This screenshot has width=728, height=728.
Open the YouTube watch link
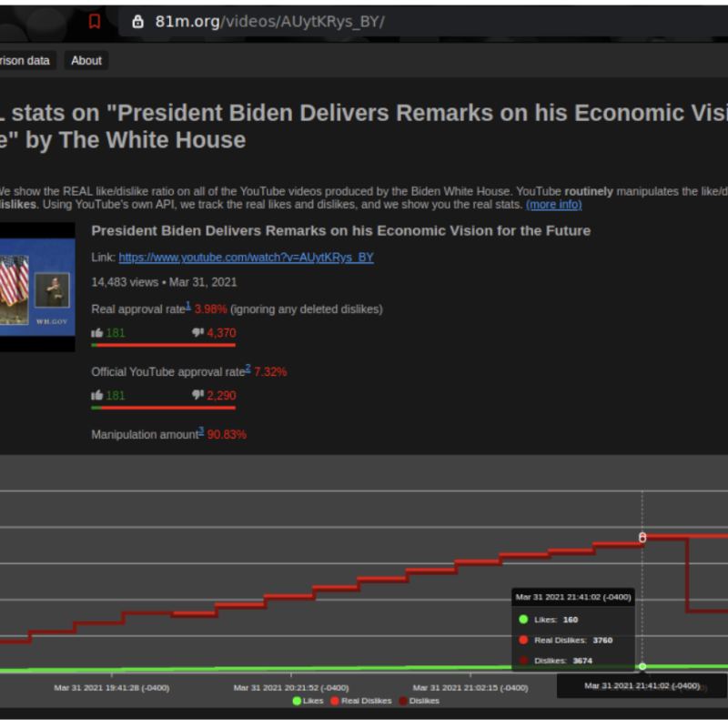tap(246, 258)
